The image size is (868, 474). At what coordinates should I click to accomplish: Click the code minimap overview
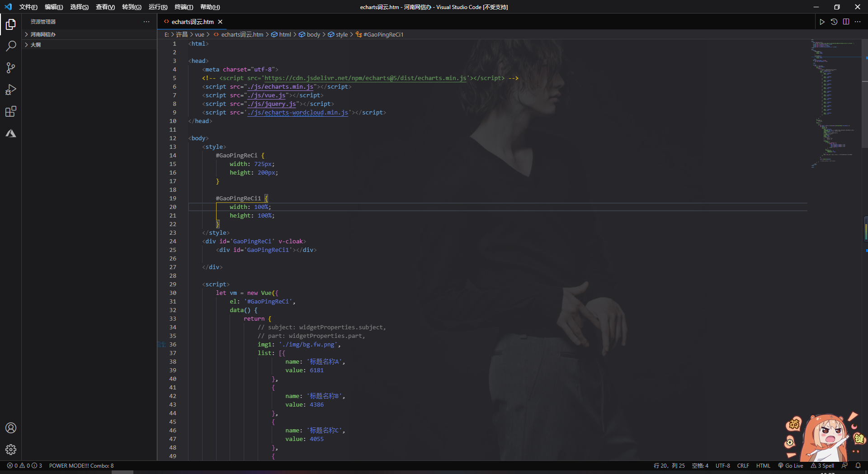click(834, 104)
